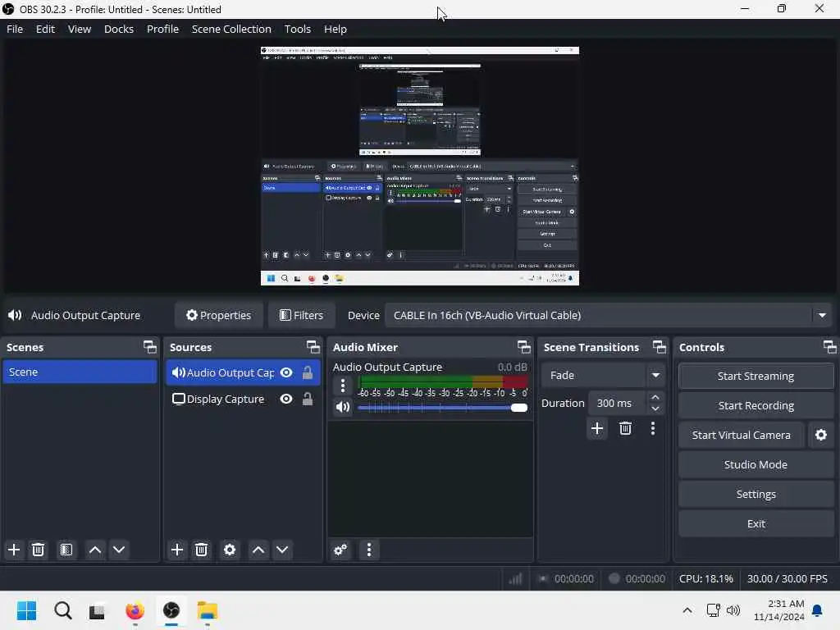
Task: Open taskbar search magnifier
Action: (62, 610)
